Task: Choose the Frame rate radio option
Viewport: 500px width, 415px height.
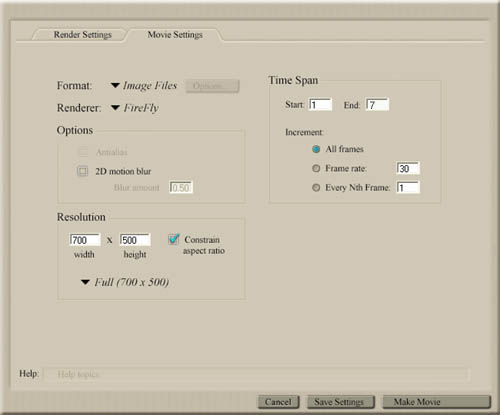Action: pyautogui.click(x=316, y=169)
